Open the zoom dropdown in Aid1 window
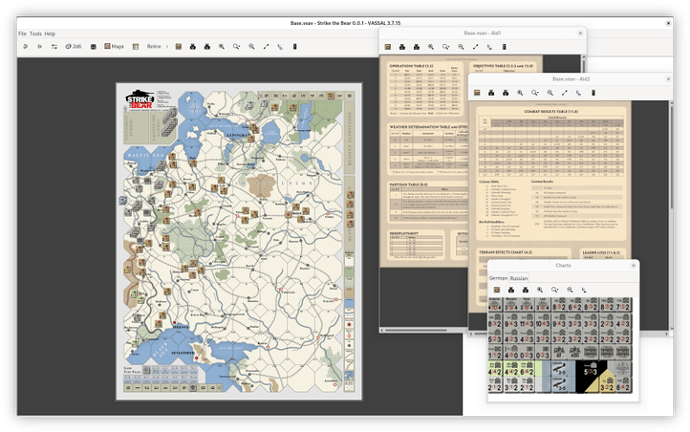 click(446, 47)
